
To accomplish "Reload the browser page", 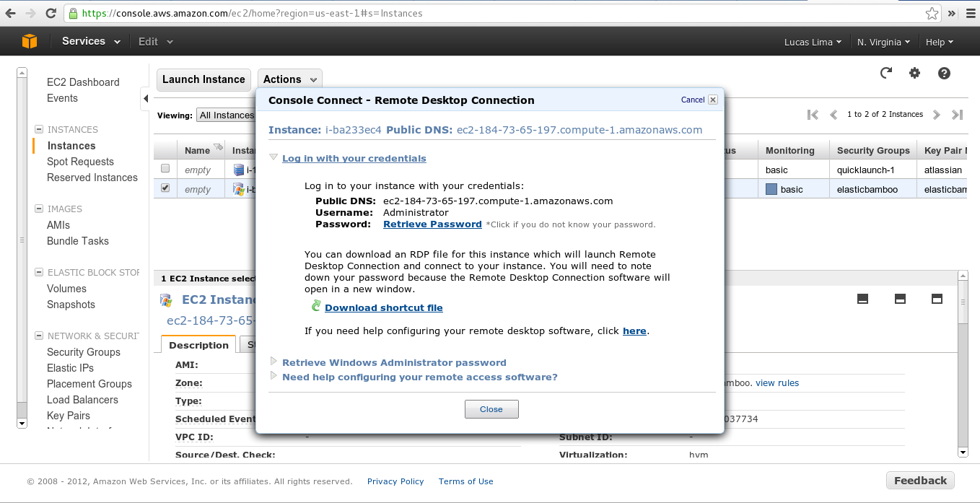I will pyautogui.click(x=51, y=13).
